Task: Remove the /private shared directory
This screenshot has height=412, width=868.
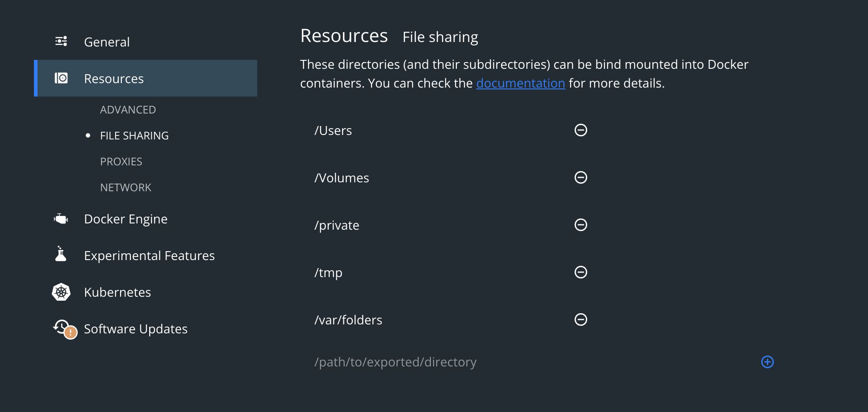Action: (x=580, y=225)
